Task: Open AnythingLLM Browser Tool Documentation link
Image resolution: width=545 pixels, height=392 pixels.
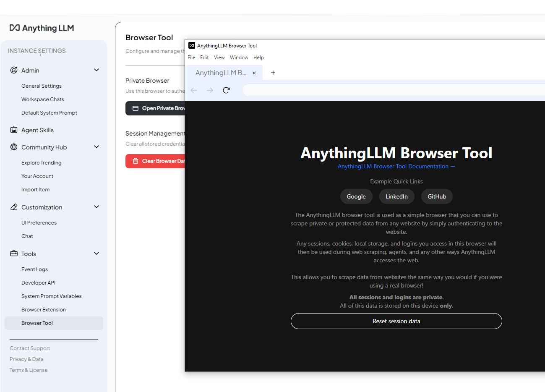Action: (x=396, y=166)
